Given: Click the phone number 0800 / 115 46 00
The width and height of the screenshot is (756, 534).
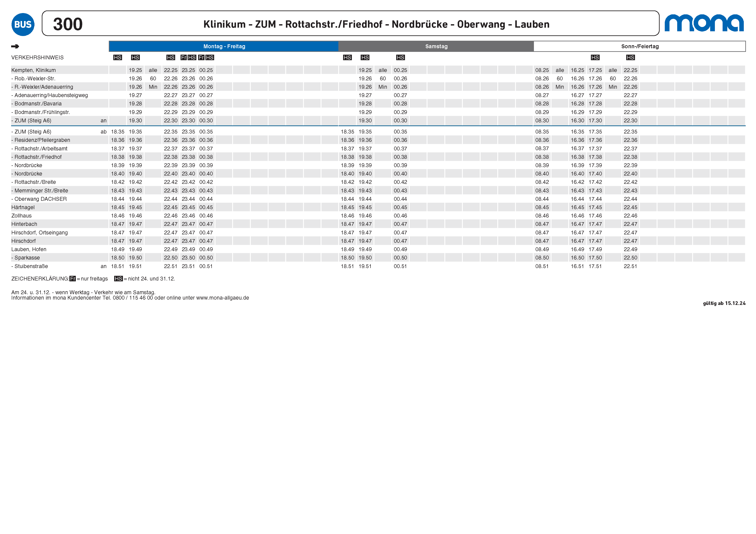Looking at the screenshot, I should coord(133,298).
